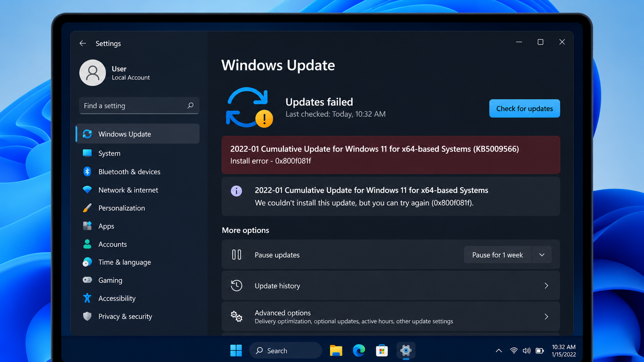Open Advanced options via its chevron
Image resolution: width=644 pixels, height=362 pixels.
546,316
